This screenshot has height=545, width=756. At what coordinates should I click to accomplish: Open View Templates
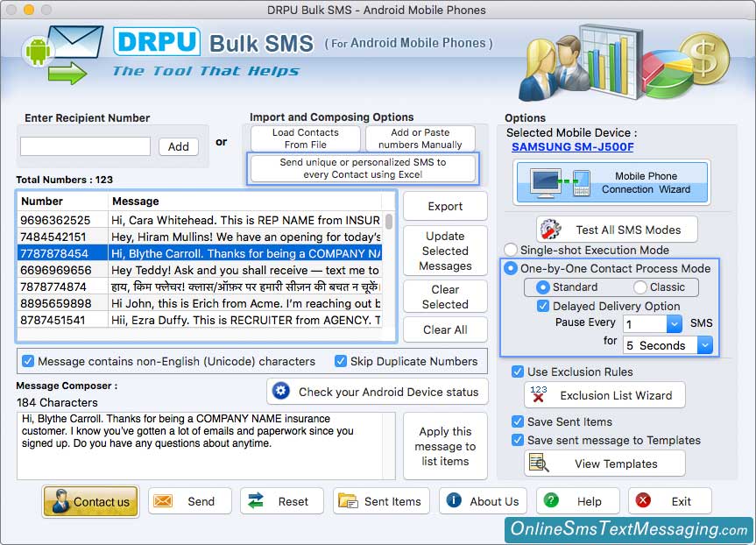[604, 464]
